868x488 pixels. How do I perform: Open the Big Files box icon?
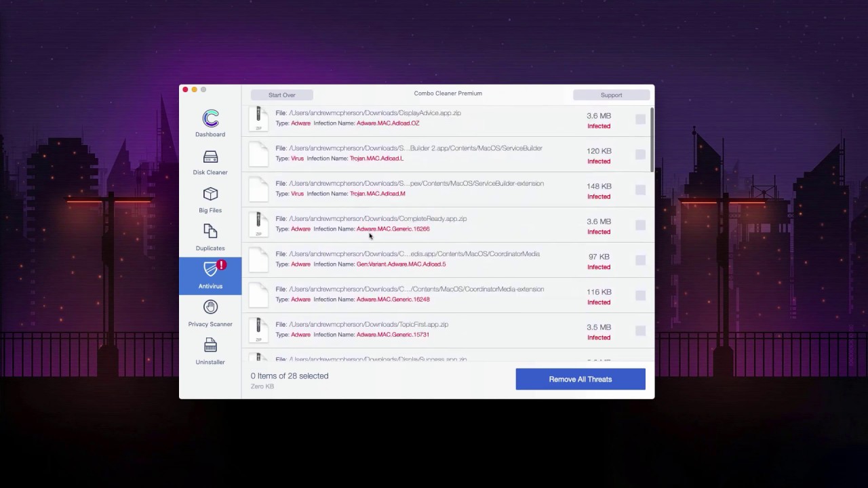[210, 195]
